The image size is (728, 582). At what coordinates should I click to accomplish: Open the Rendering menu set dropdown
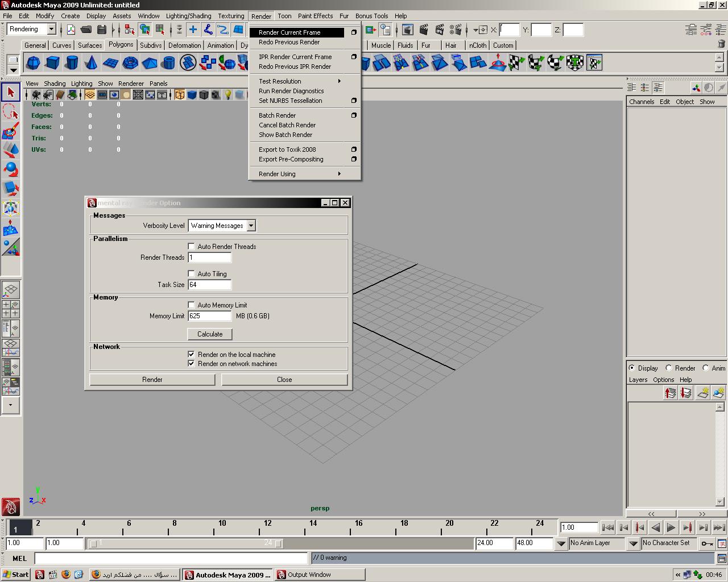click(x=51, y=29)
